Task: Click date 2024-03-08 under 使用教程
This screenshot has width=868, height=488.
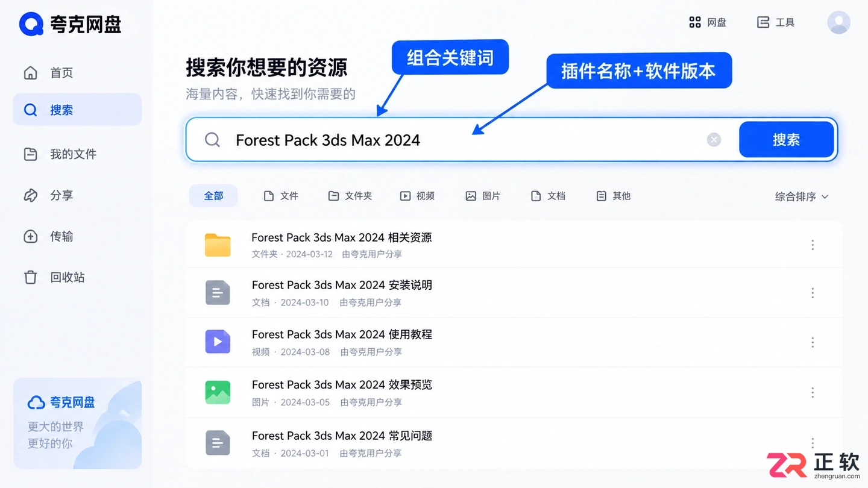Action: coord(305,352)
